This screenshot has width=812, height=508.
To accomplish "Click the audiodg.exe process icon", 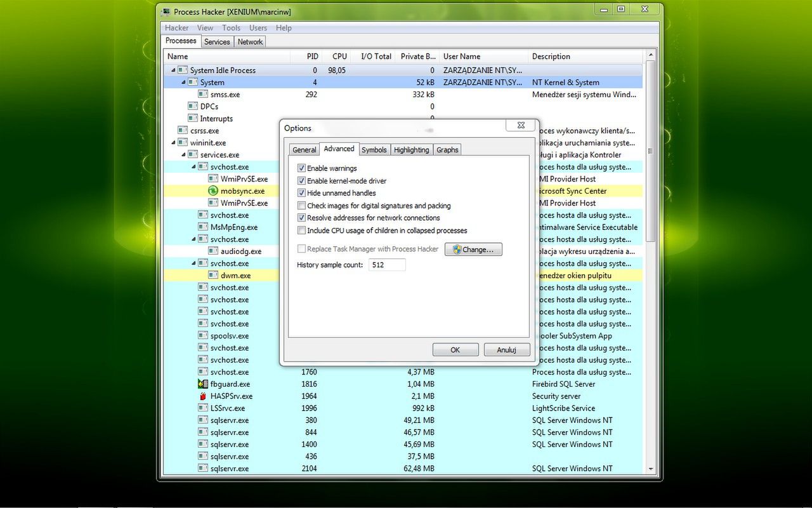I will coord(213,251).
